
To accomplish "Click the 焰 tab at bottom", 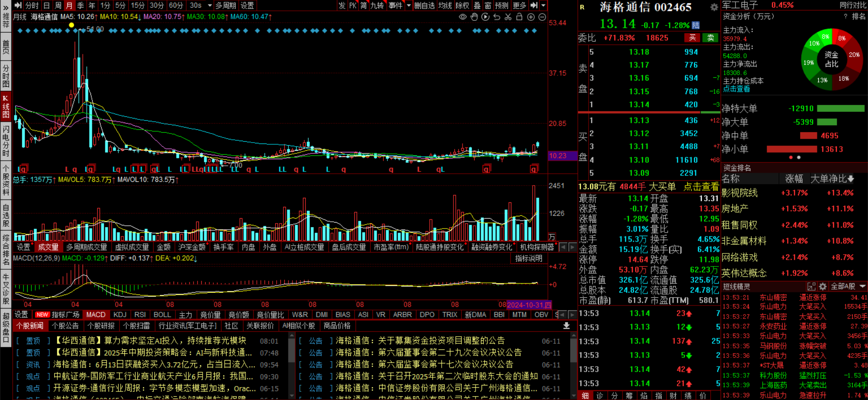I will (x=644, y=395).
